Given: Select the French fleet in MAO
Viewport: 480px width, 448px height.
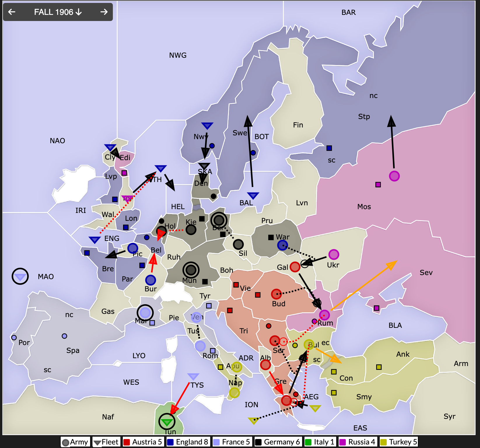Looking at the screenshot, I should [x=20, y=276].
